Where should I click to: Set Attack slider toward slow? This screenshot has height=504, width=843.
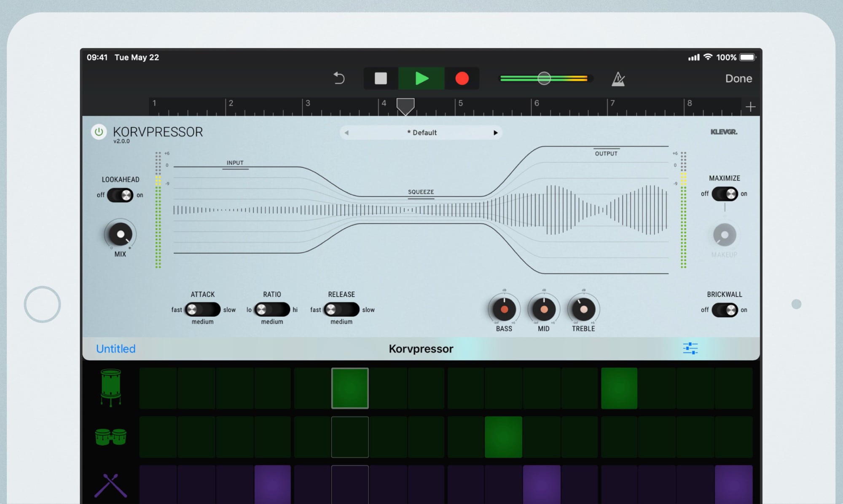213,310
